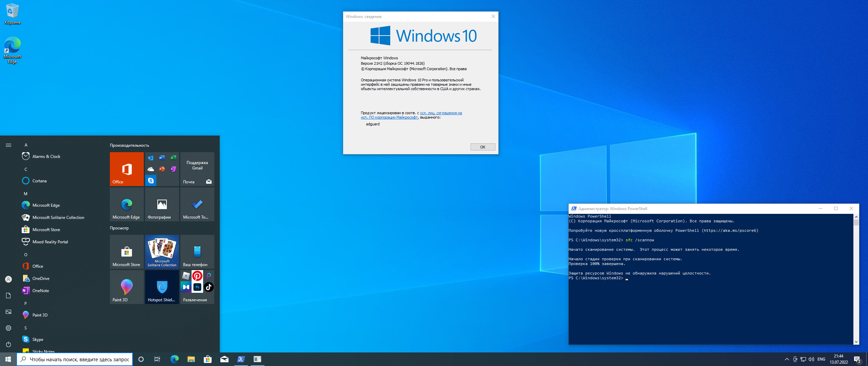Open the Action Center notifications icon
This screenshot has width=868, height=366.
(857, 359)
